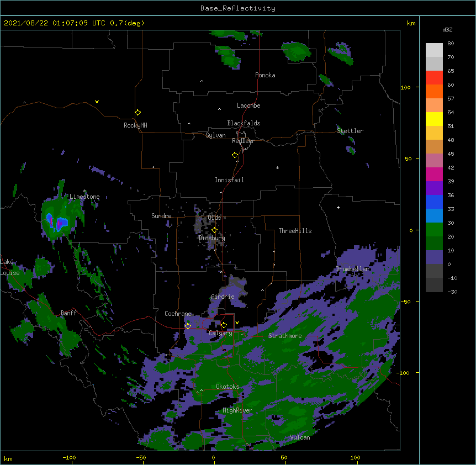476x465 pixels.
Task: Click the Banff town label
Action: coord(68,313)
